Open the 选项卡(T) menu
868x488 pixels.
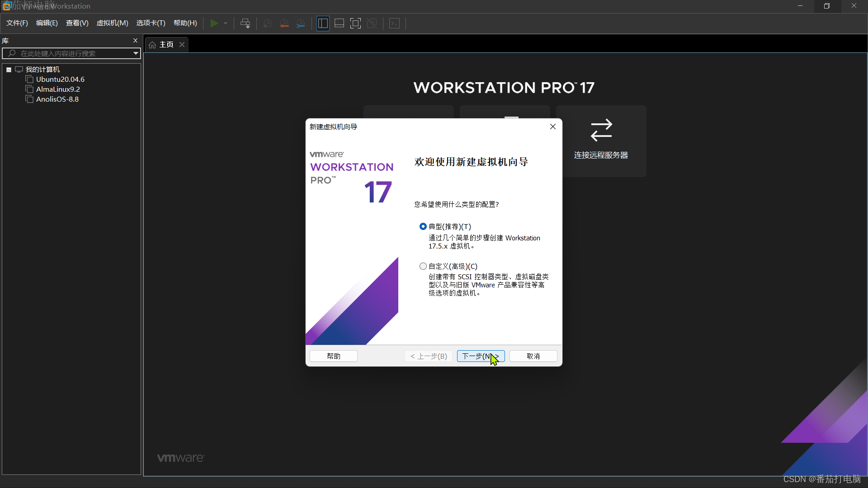(x=151, y=23)
